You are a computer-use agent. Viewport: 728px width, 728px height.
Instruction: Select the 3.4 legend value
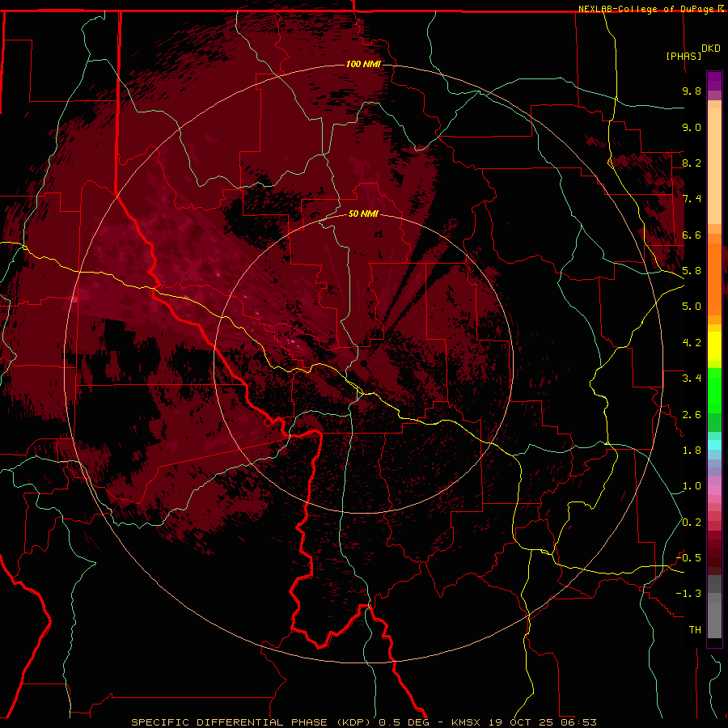coord(692,379)
